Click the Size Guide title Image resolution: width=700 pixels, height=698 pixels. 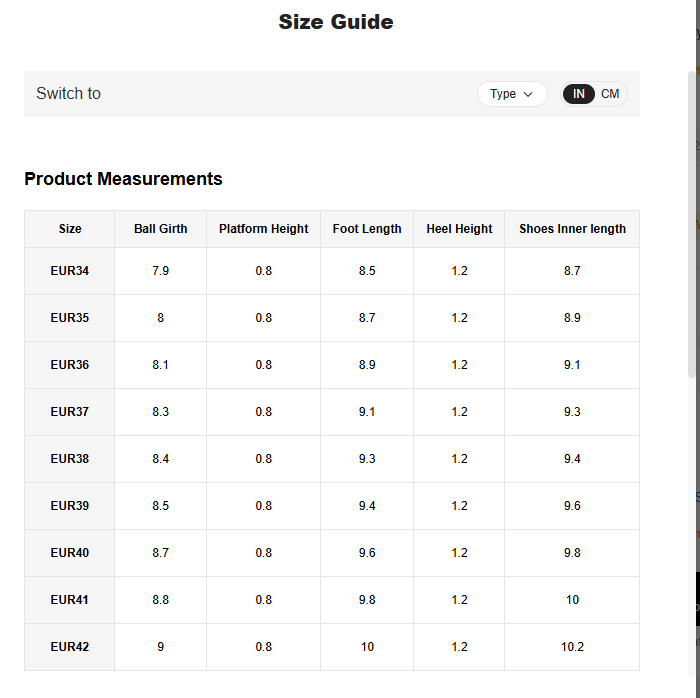(x=336, y=22)
